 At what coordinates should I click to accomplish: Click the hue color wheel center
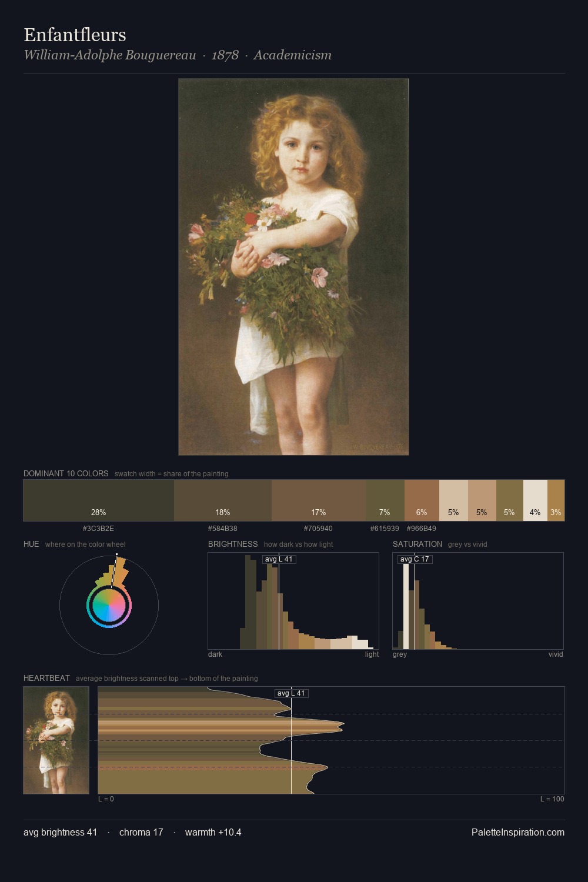point(109,605)
